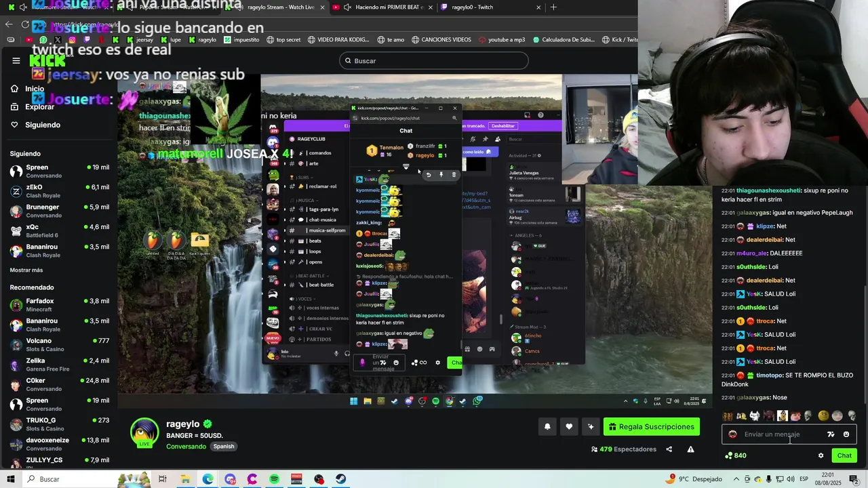
Task: Click the rageylo live avatar thumbnail
Action: (144, 434)
